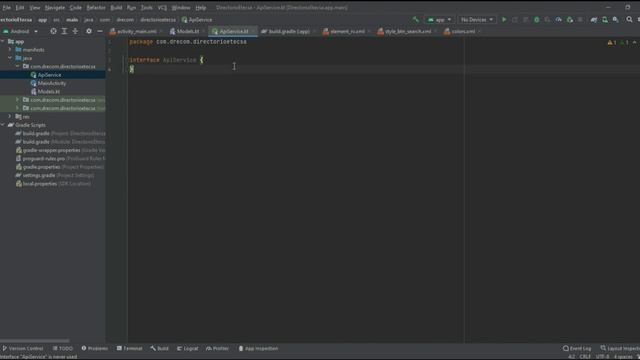Image resolution: width=640 pixels, height=360 pixels.
Task: Select gradle-wrapper.properties file
Action: 51,150
